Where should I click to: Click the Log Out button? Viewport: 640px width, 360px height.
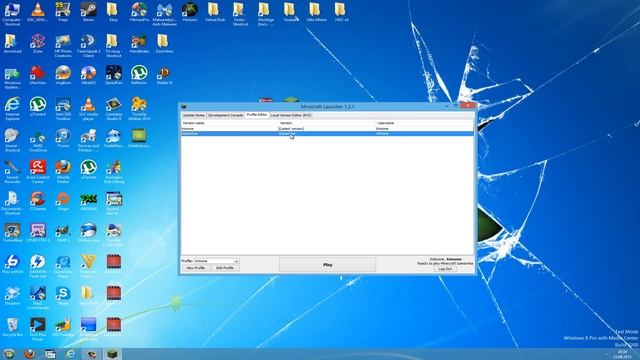pos(445,269)
